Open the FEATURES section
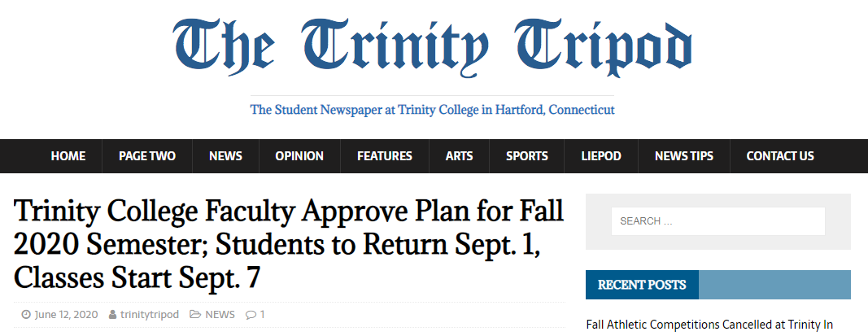868x336 pixels. pos(385,156)
